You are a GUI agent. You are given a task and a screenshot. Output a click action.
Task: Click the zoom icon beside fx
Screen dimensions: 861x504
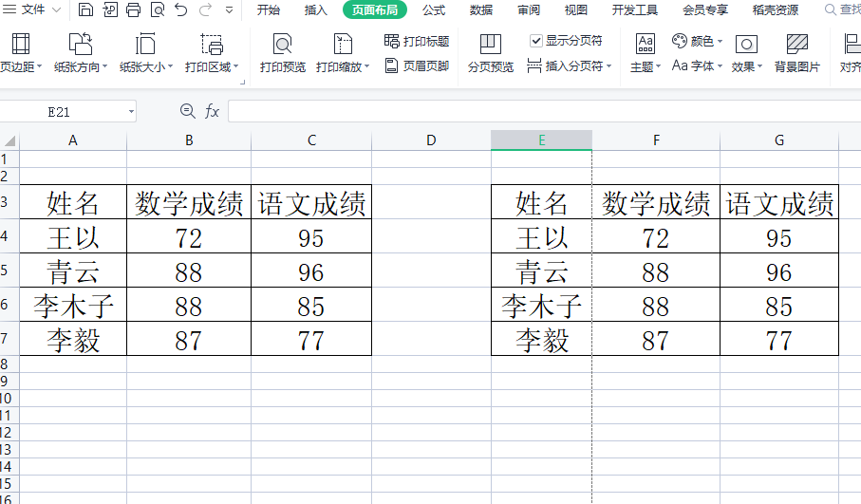(187, 111)
